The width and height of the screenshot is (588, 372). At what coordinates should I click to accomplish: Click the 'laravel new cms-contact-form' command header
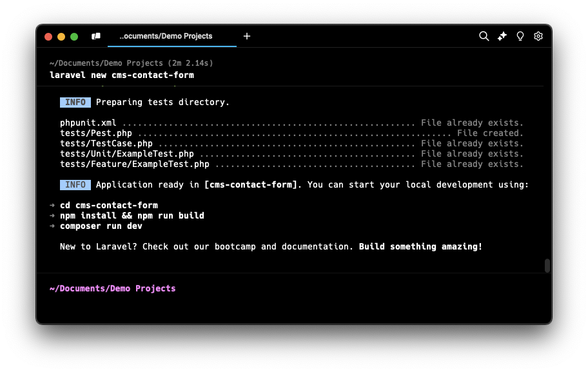121,75
